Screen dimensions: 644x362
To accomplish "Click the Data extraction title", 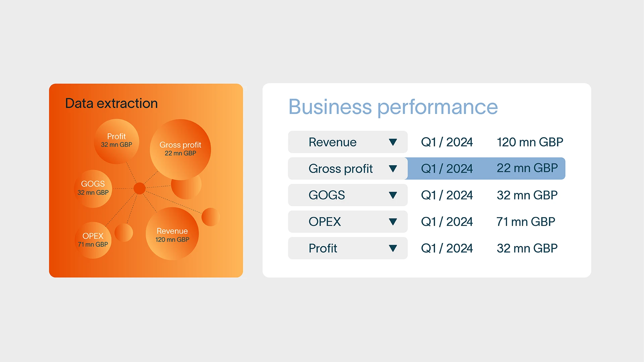I will [111, 103].
